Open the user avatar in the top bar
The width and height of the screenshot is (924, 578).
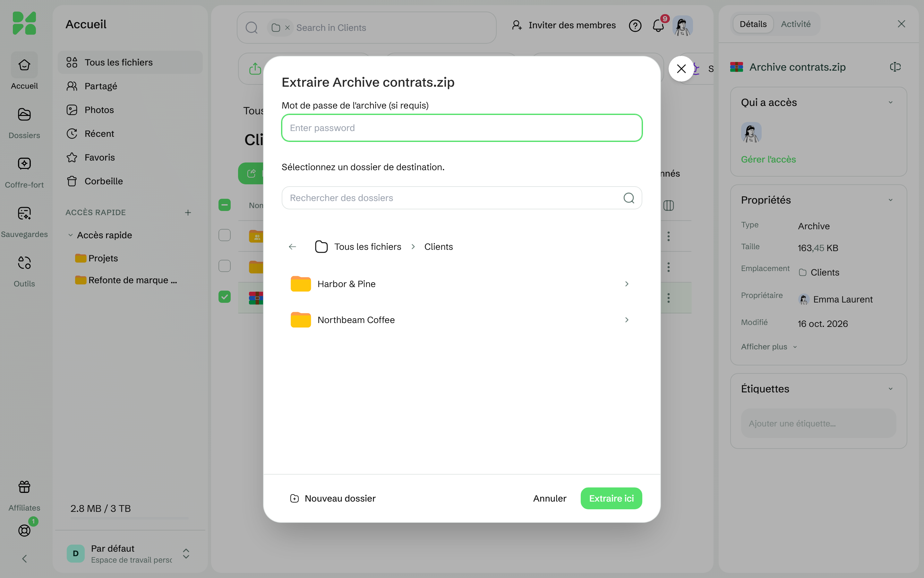682,26
